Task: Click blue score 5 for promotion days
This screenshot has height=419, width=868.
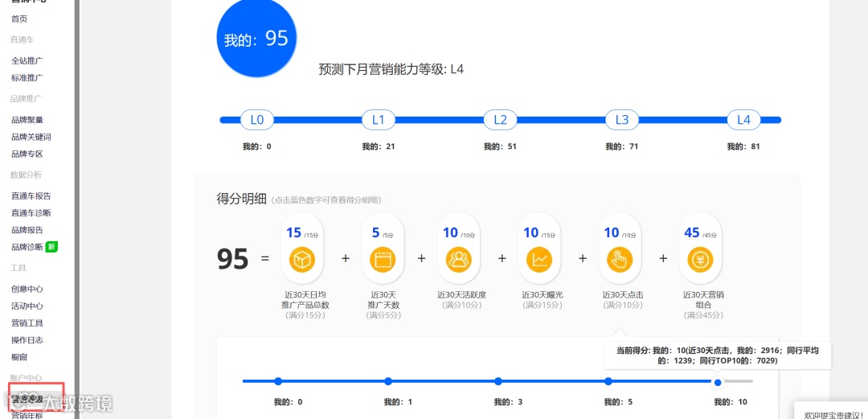Action: coord(375,232)
